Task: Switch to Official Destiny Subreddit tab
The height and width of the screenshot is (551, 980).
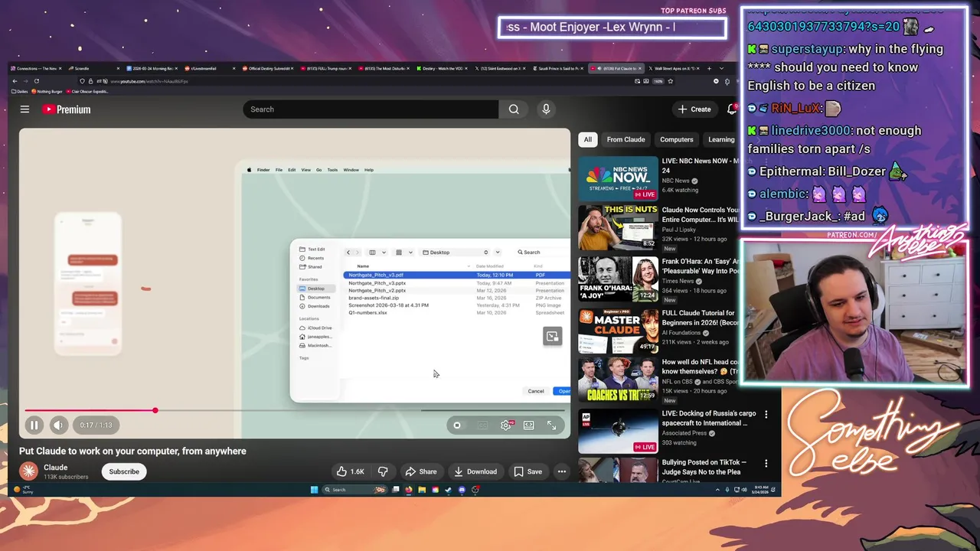Action: pos(268,68)
